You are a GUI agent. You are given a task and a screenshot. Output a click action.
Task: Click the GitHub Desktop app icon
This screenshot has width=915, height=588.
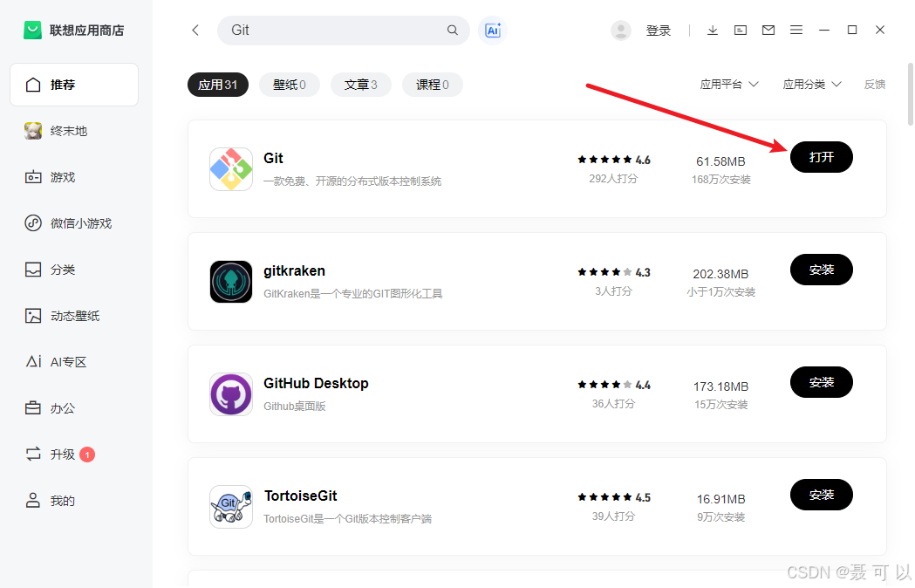coord(231,394)
